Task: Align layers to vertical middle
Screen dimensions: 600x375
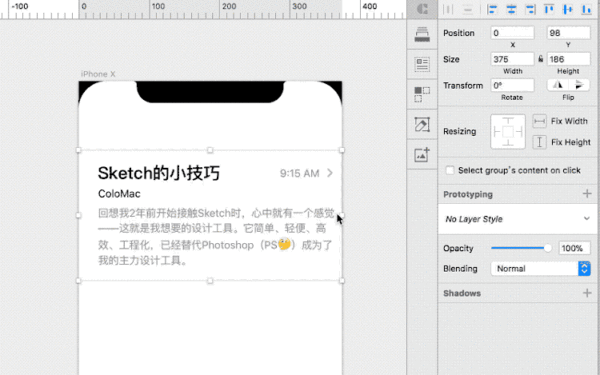Action: (x=568, y=9)
